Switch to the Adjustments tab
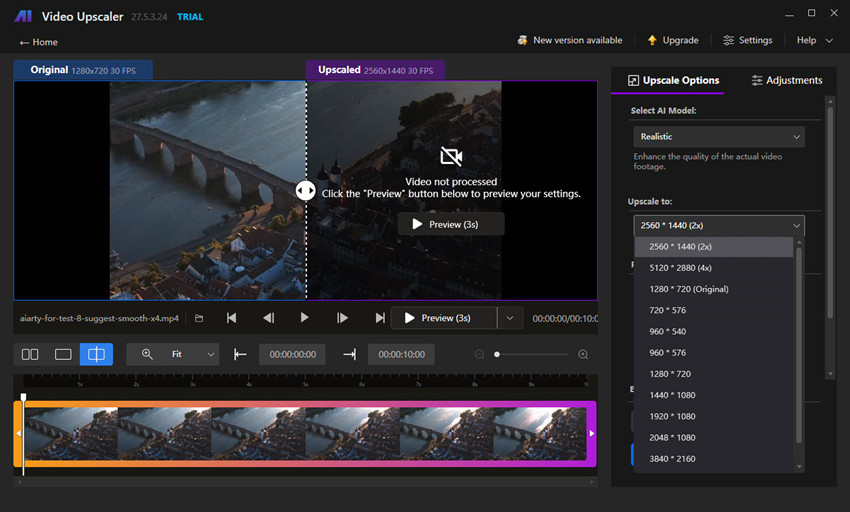This screenshot has width=850, height=512. (786, 80)
